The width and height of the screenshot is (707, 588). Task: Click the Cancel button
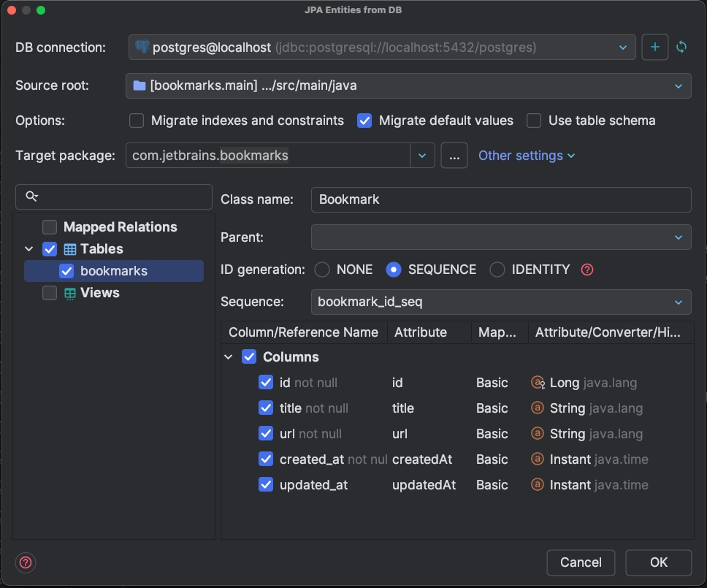coord(581,562)
